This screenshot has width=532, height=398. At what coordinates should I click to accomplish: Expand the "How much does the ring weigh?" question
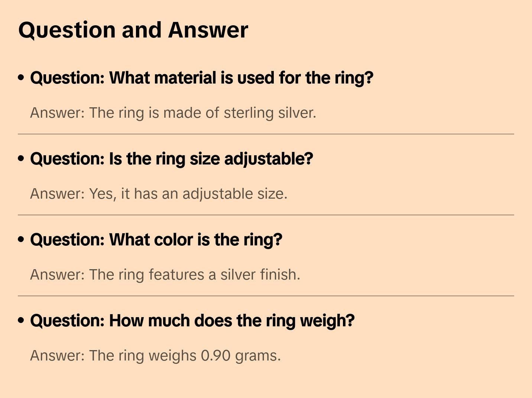point(192,321)
